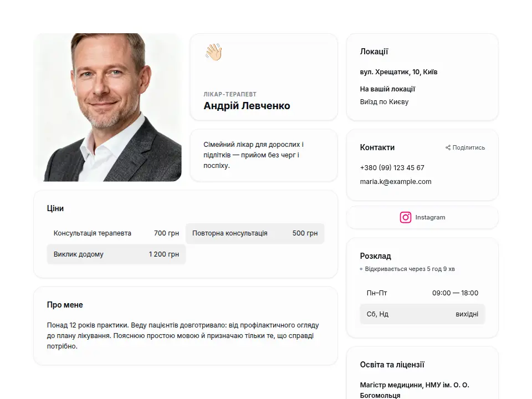Screen dimensions: 532x399
Task: Open the Instagram button
Action: [422, 217]
